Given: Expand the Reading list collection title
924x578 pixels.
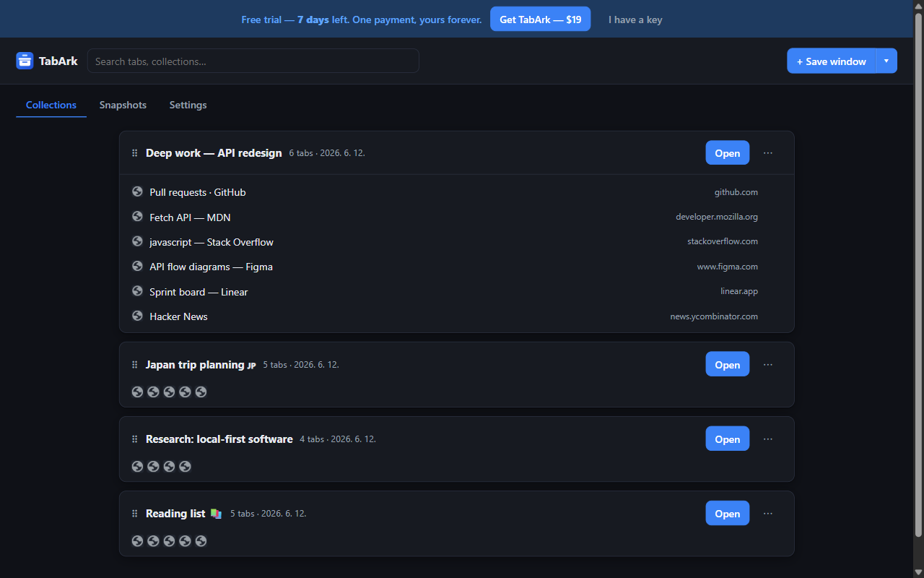Looking at the screenshot, I should (183, 514).
